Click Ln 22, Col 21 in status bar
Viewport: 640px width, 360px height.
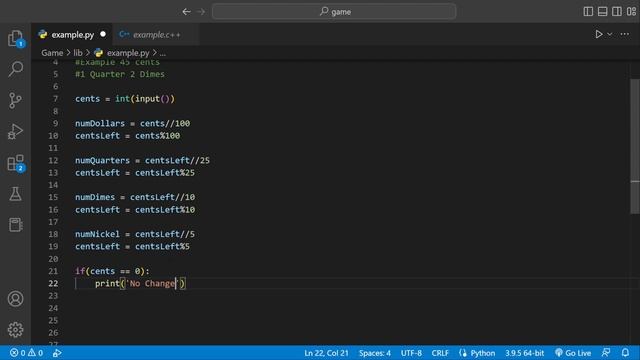tap(326, 353)
